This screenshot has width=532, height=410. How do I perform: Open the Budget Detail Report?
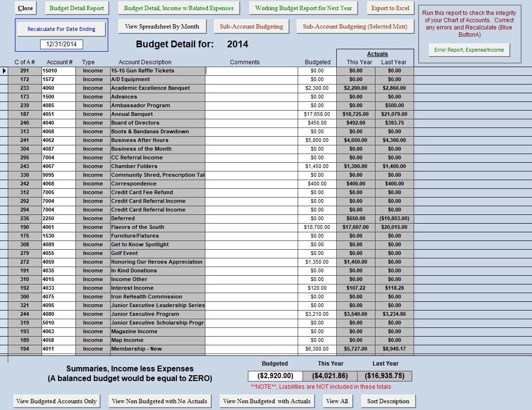(77, 8)
